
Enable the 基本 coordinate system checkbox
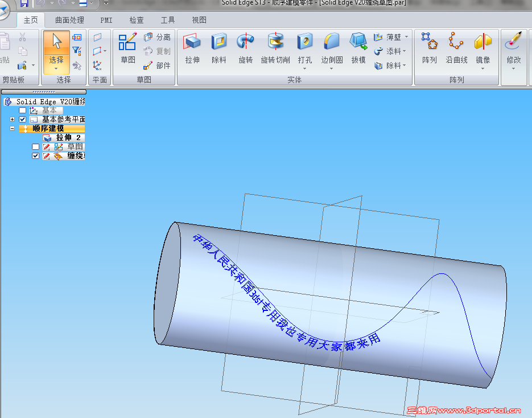click(23, 110)
